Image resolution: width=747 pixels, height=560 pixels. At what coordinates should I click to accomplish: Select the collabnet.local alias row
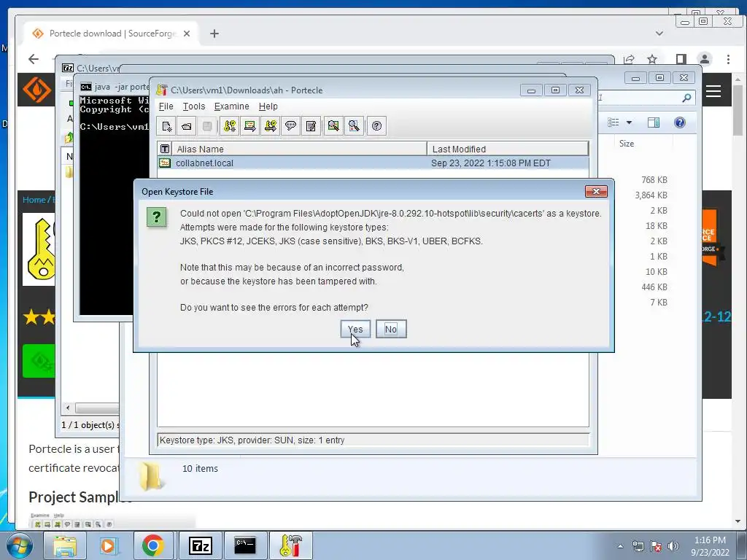pyautogui.click(x=373, y=163)
